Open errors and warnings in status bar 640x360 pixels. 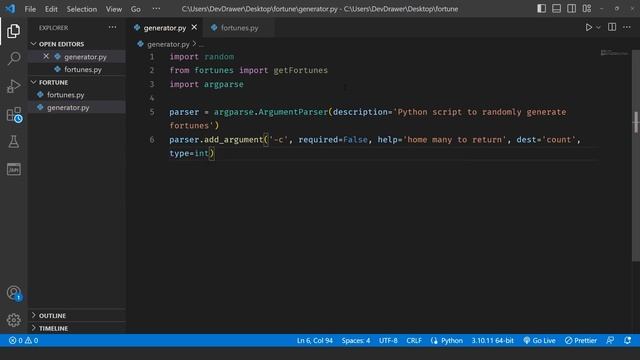pyautogui.click(x=23, y=340)
